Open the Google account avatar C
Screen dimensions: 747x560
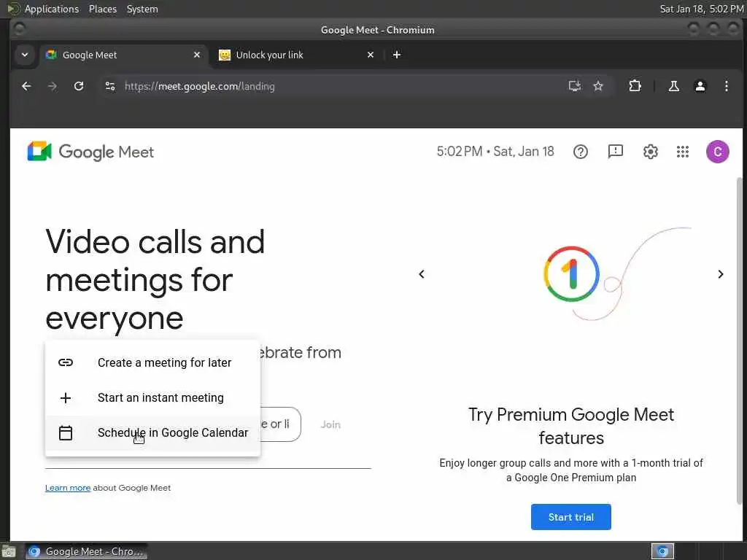click(x=718, y=152)
